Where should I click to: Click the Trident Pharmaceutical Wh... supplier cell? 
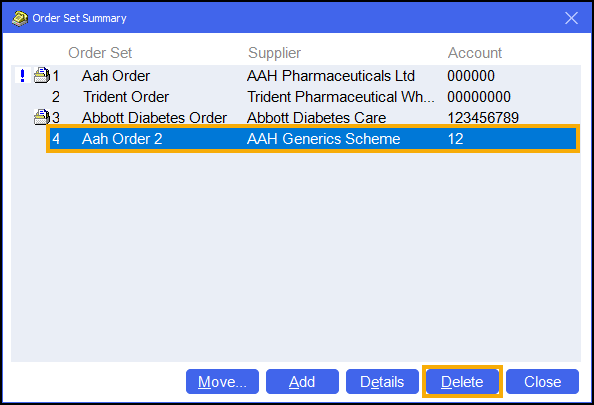pyautogui.click(x=341, y=97)
